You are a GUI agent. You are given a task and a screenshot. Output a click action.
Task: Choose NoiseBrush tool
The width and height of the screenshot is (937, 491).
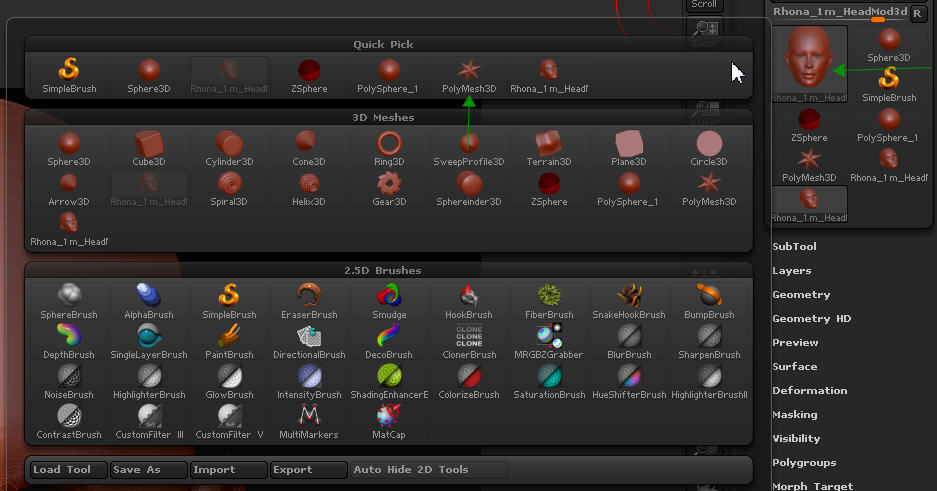point(69,382)
